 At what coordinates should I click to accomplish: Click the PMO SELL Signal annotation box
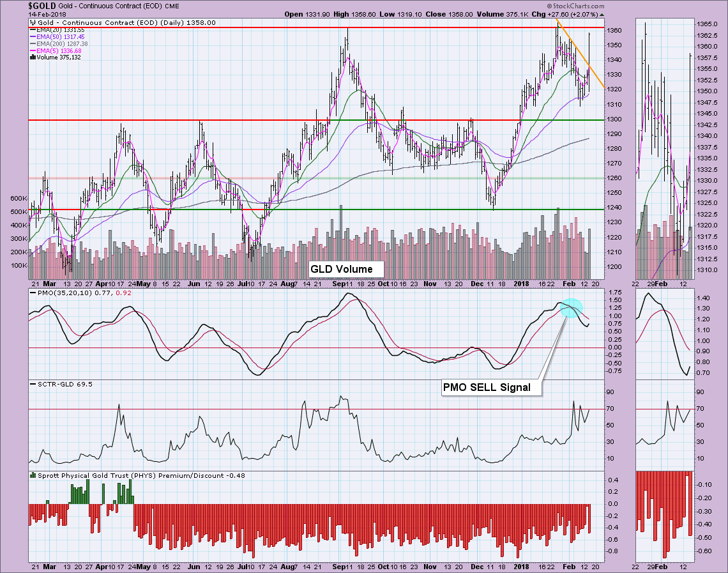click(492, 388)
